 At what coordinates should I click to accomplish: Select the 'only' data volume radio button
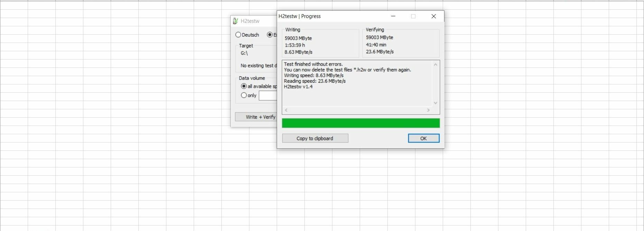[244, 95]
